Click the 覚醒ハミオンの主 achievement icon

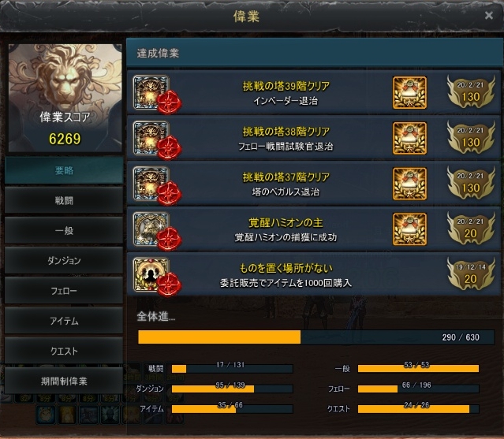click(151, 229)
